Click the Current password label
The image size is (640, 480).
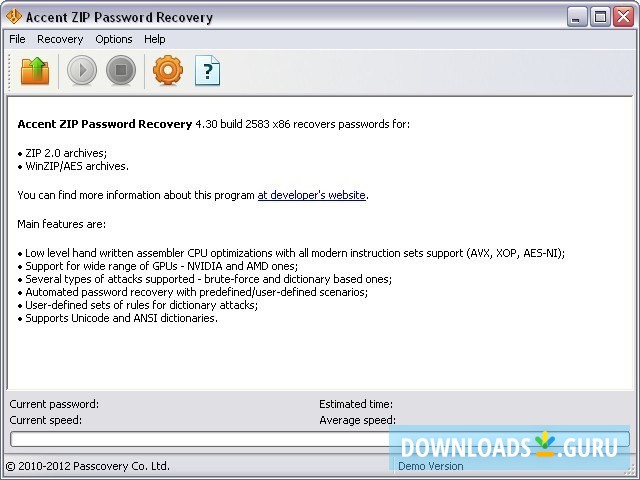point(54,404)
